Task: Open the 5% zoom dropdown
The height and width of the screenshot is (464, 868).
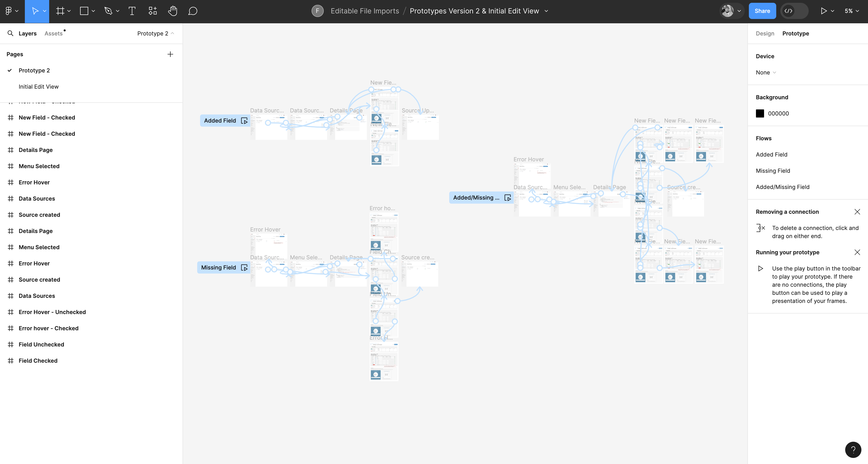Action: coord(852,11)
